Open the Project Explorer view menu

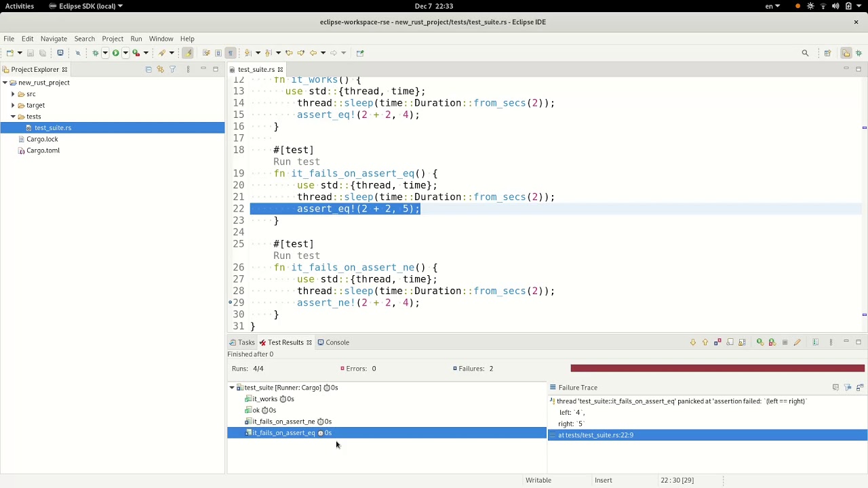point(188,69)
